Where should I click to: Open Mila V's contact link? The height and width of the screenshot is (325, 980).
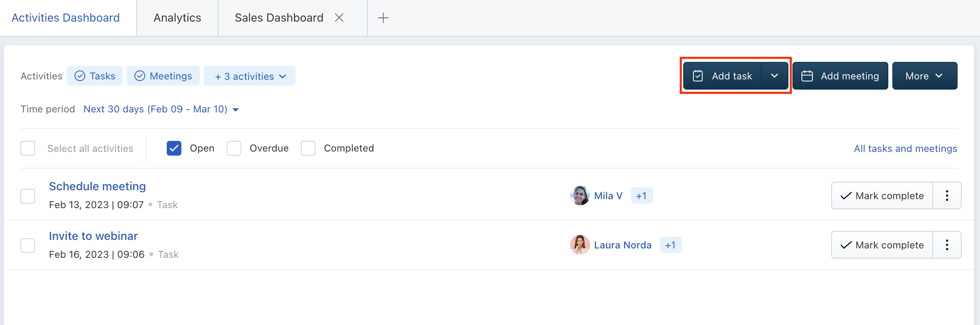click(x=608, y=196)
